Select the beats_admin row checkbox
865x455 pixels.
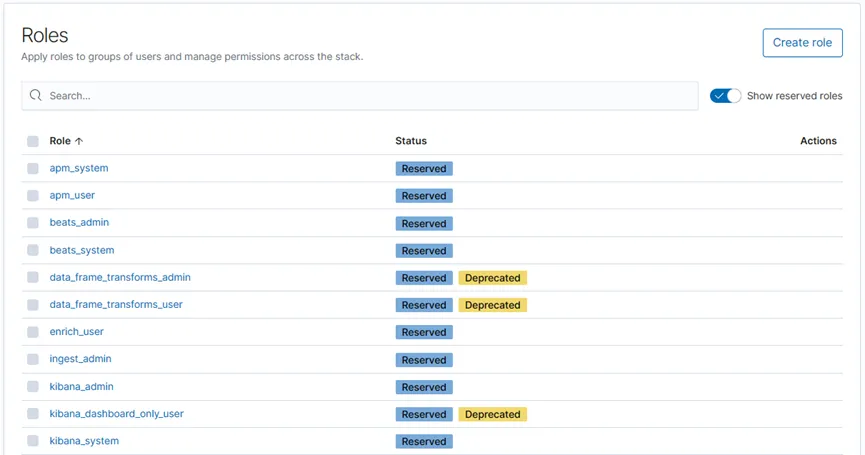pyautogui.click(x=33, y=222)
